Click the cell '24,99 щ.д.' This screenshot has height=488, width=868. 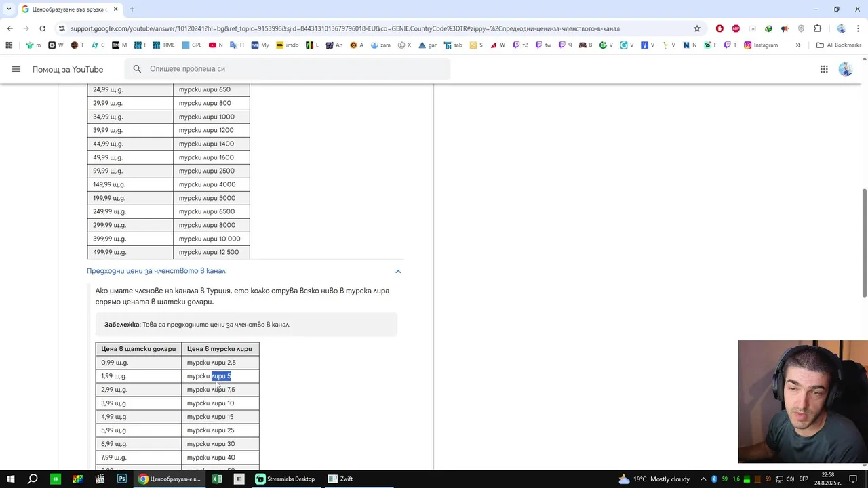(x=130, y=89)
